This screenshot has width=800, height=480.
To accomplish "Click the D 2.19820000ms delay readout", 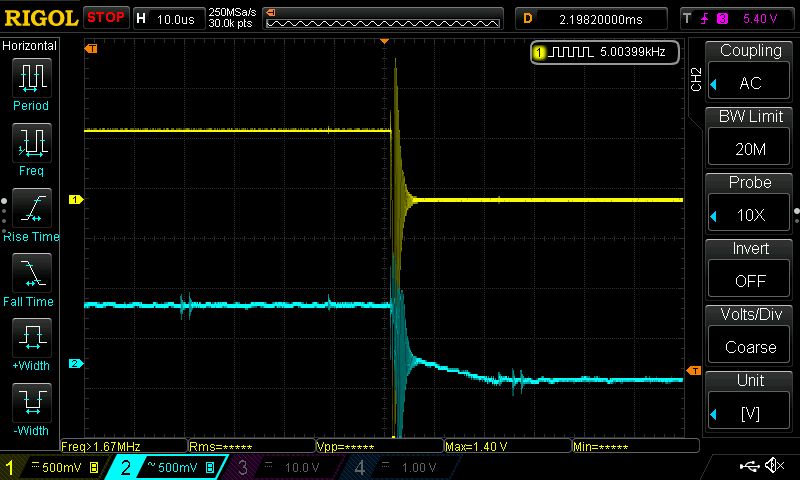I will click(x=591, y=19).
